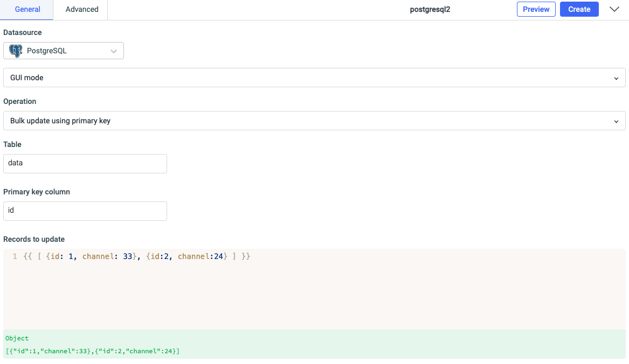Open the PostgreSQL datasource dropdown
This screenshot has width=629, height=364.
click(x=64, y=51)
